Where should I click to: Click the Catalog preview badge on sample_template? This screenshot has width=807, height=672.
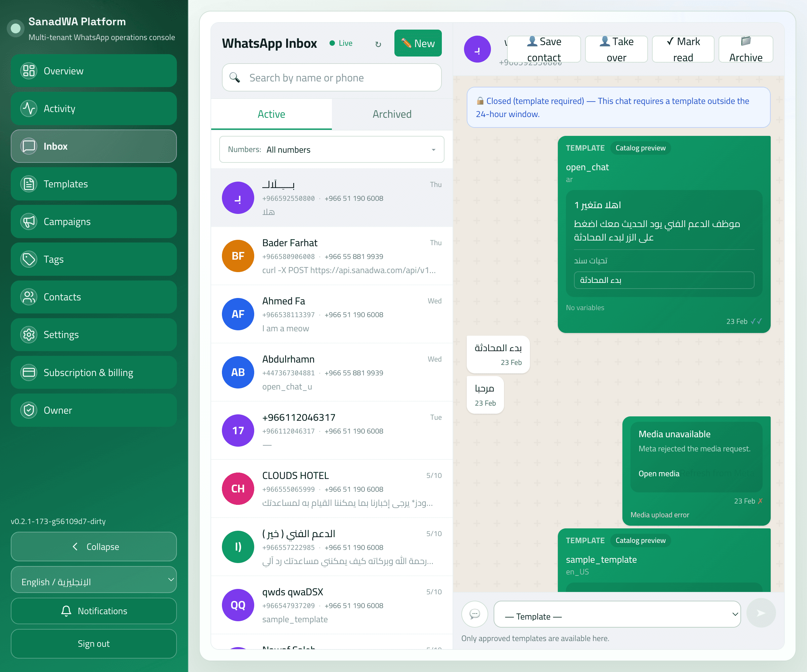tap(640, 540)
